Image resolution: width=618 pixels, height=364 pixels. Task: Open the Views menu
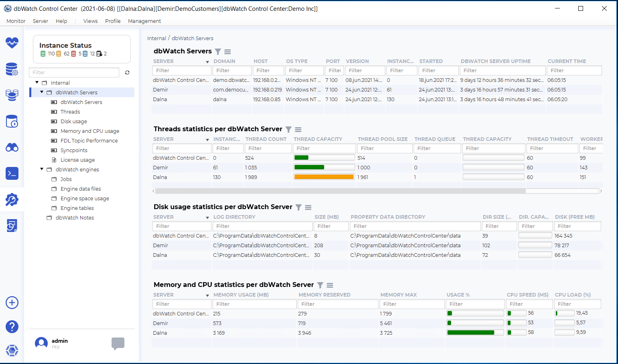point(90,21)
